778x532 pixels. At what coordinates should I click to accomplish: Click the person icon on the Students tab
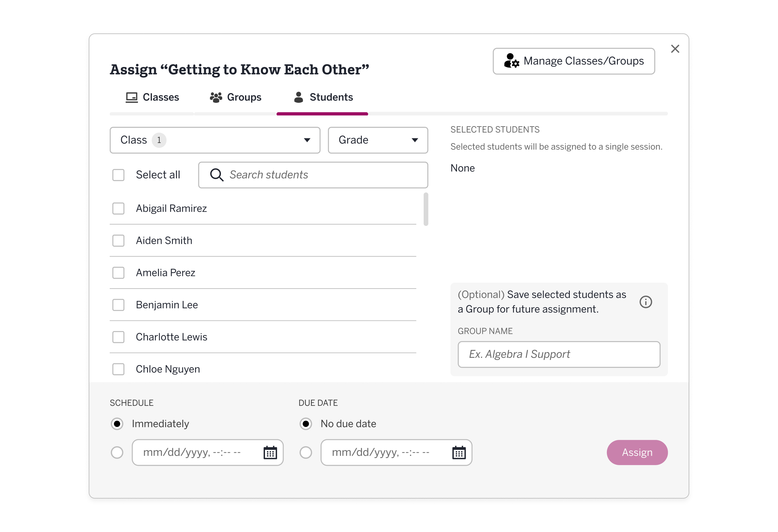298,97
